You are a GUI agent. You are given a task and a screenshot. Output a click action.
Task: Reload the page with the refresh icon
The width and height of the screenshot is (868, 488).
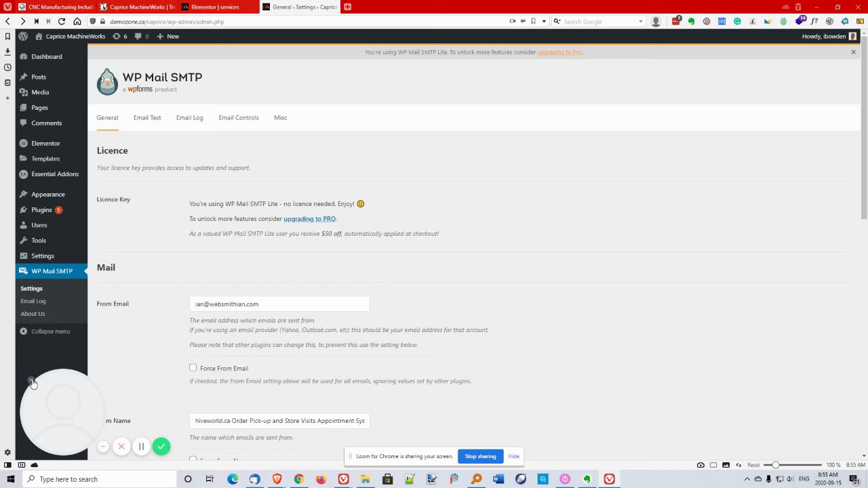click(x=62, y=21)
